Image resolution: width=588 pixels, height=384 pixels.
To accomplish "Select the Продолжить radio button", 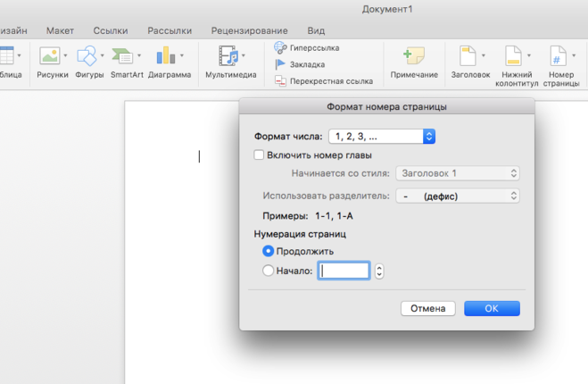I will 269,251.
